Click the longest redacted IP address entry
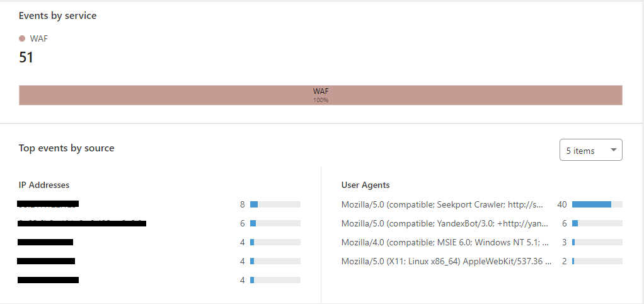 (x=82, y=223)
